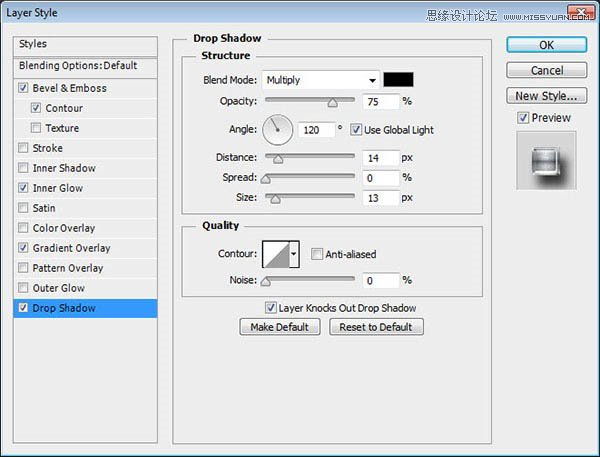Enable the Pattern Overlay checkbox
The image size is (600, 457).
(x=23, y=268)
